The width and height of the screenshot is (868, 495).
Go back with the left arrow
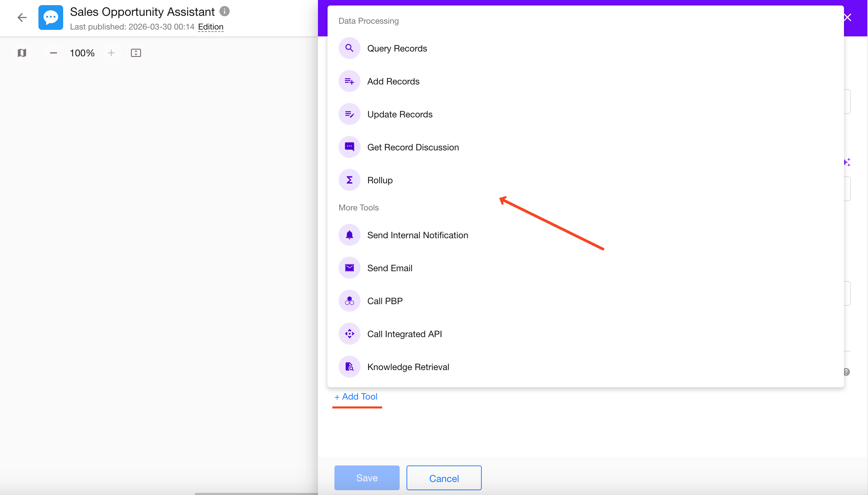click(x=22, y=18)
